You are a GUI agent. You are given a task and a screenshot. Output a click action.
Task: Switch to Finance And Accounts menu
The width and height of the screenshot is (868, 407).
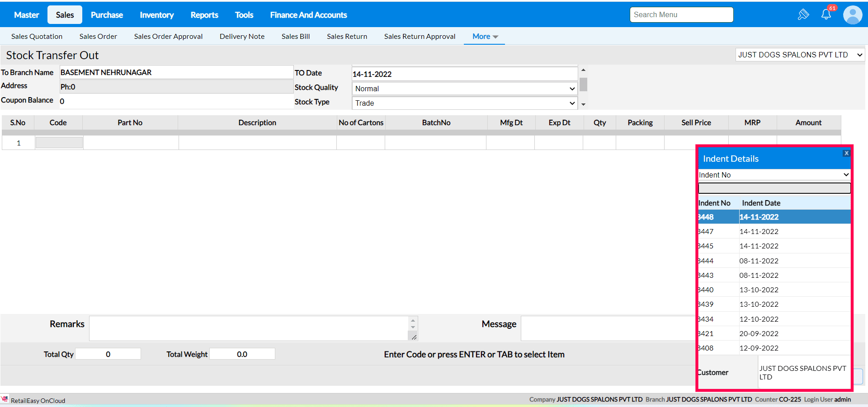pyautogui.click(x=308, y=15)
